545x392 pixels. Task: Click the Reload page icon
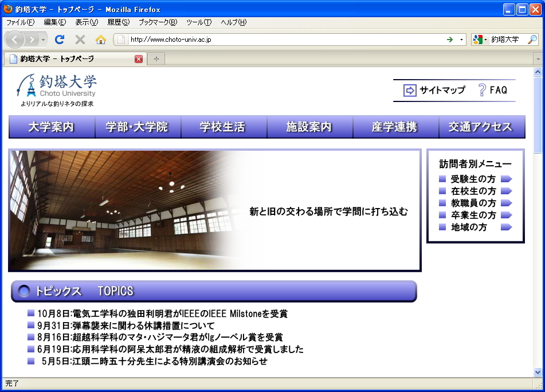point(60,40)
